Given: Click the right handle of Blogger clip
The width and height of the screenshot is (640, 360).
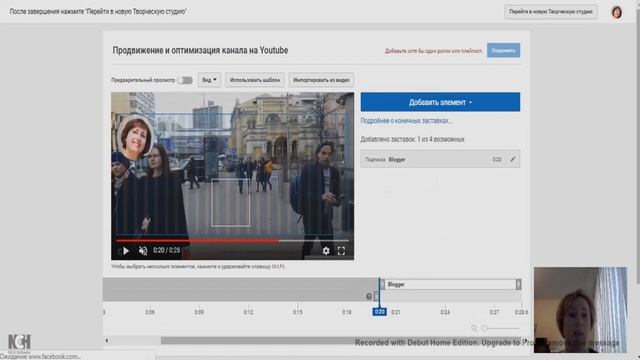Looking at the screenshot, I should pos(518,284).
